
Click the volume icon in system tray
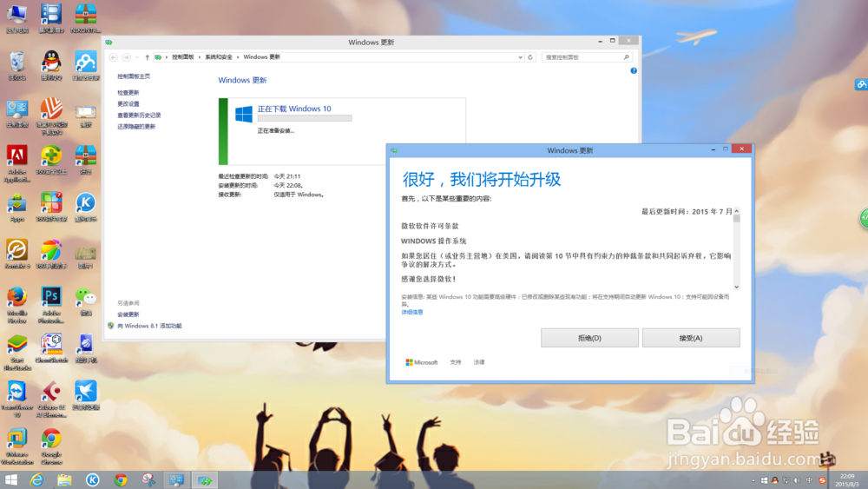797,480
